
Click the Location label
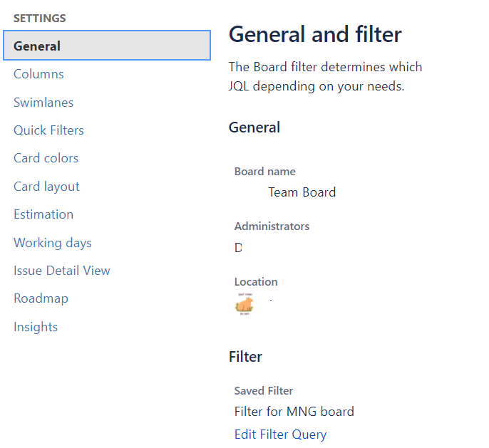pos(256,282)
